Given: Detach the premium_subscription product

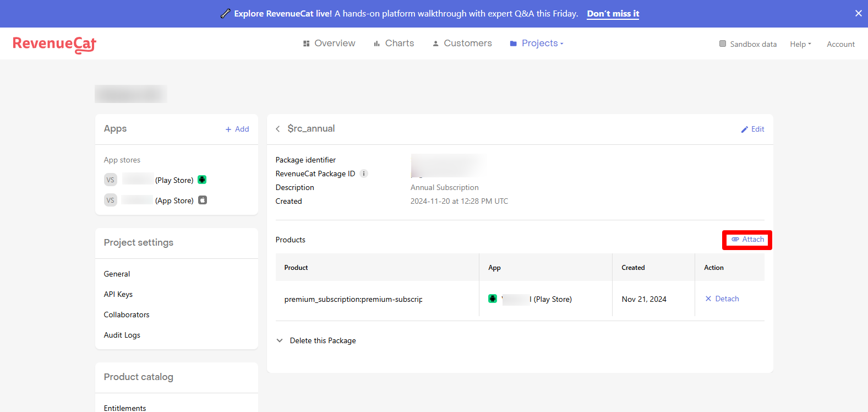Looking at the screenshot, I should coord(722,299).
